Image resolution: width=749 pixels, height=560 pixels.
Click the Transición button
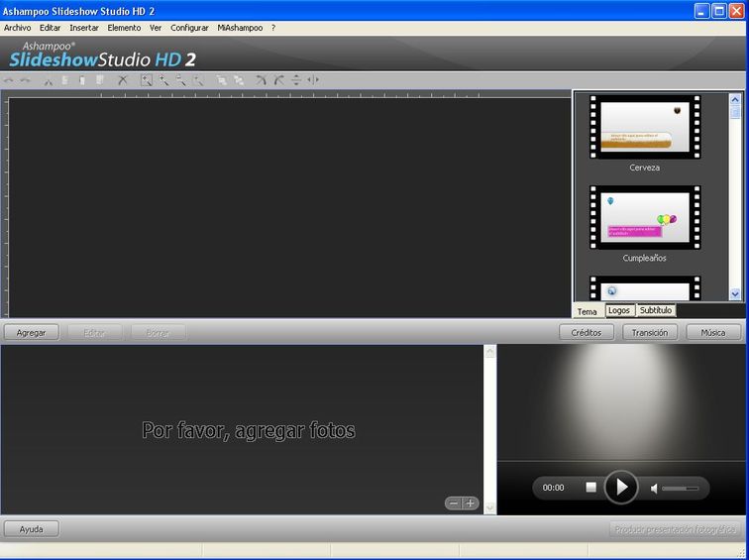(x=650, y=333)
